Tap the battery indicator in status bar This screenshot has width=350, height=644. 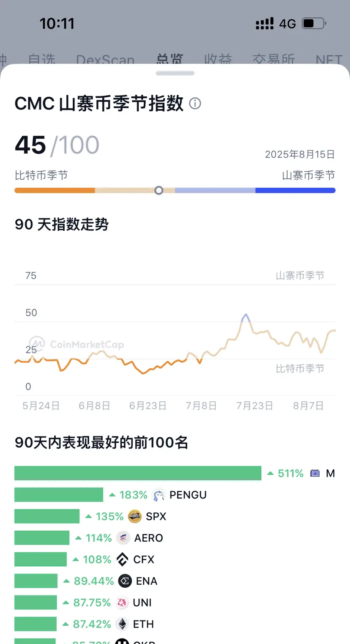point(314,24)
